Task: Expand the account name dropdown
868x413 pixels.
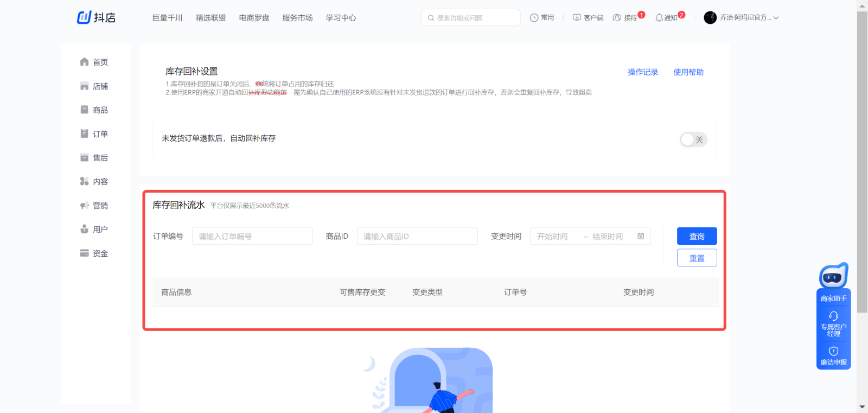Action: point(776,18)
